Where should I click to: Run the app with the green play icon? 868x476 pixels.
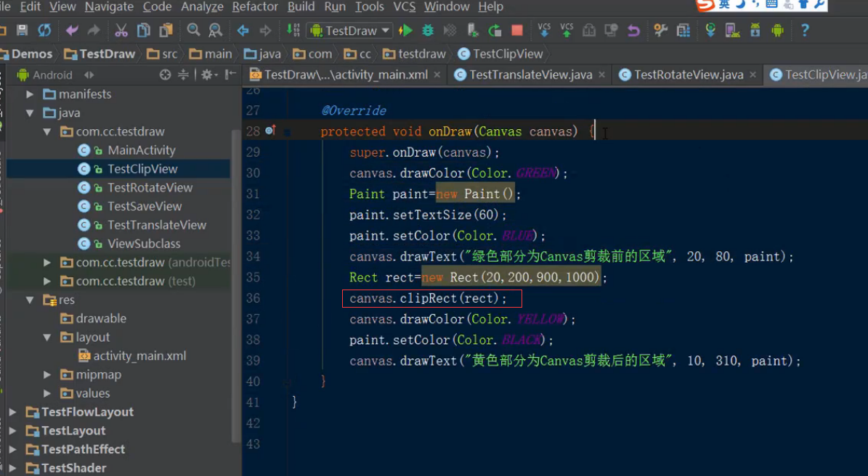coord(406,30)
